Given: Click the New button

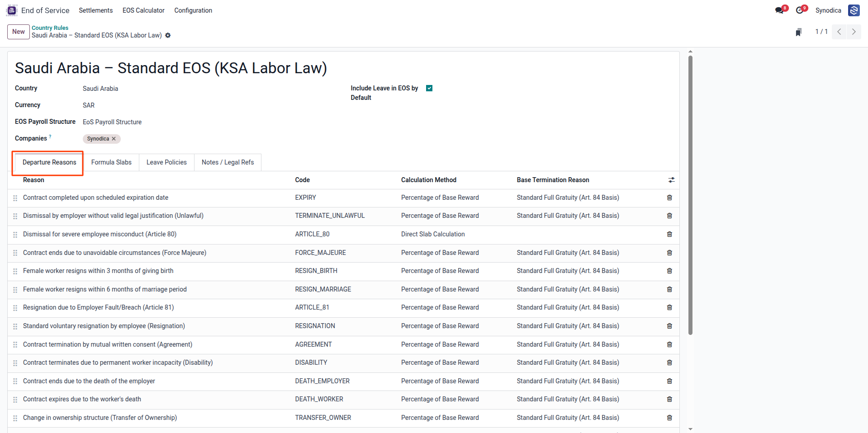Looking at the screenshot, I should pyautogui.click(x=19, y=32).
